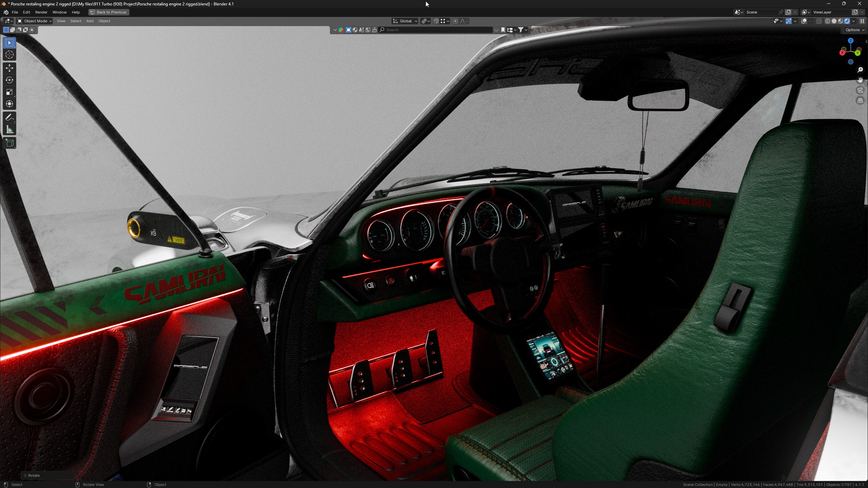Screen dimensions: 868x488
Task: Select the 3D Cursor tool
Action: tap(9, 55)
